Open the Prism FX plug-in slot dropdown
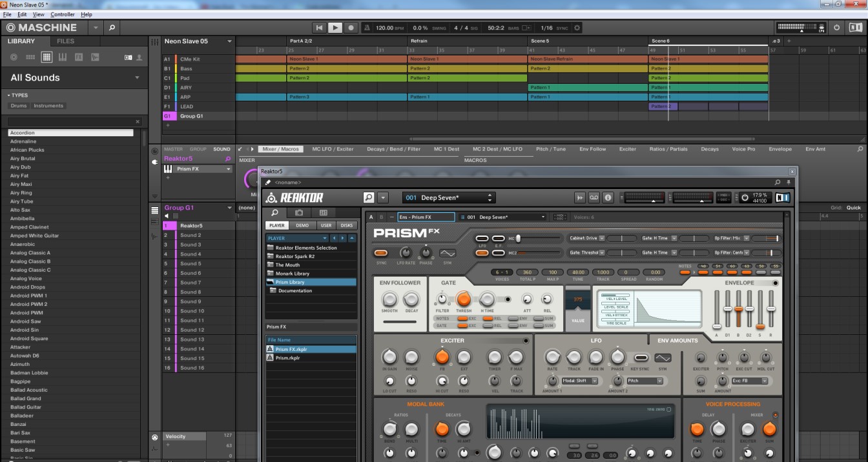The width and height of the screenshot is (868, 462). 228,169
